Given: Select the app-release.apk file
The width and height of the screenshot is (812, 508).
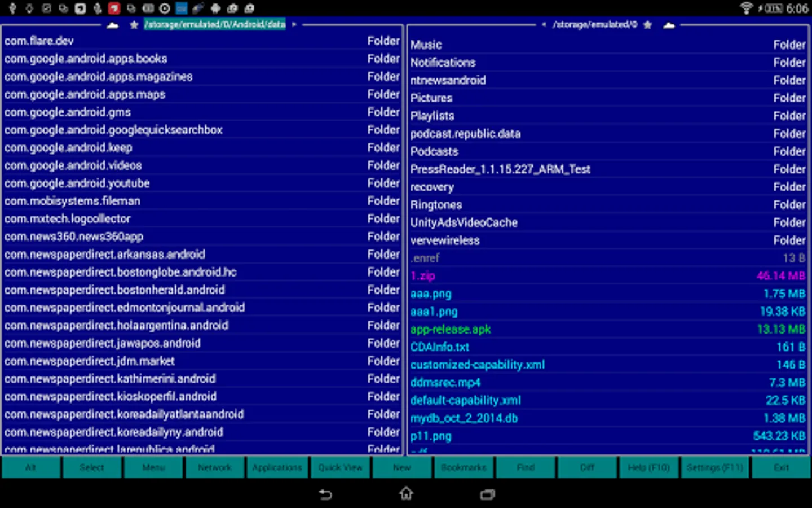Looking at the screenshot, I should (x=608, y=329).
